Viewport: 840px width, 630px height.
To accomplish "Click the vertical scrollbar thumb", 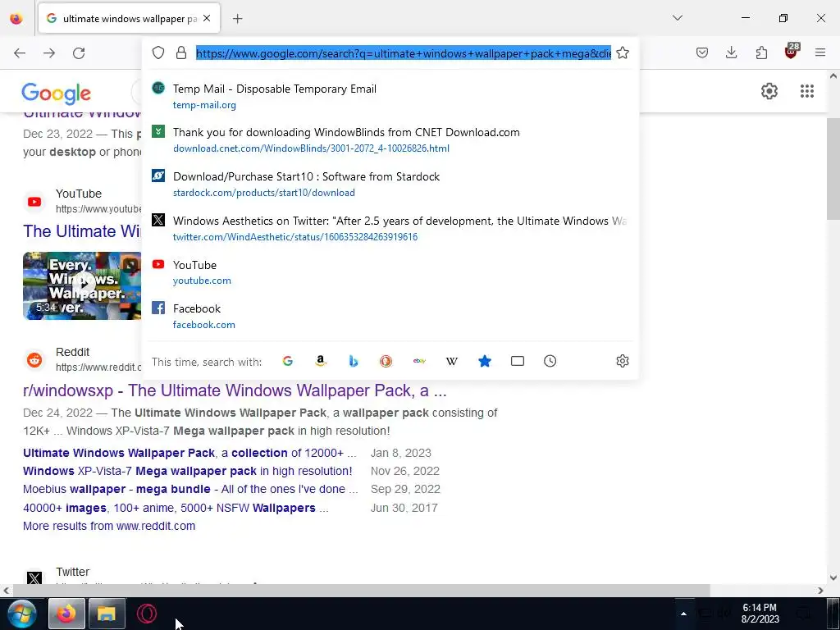I will tap(833, 169).
